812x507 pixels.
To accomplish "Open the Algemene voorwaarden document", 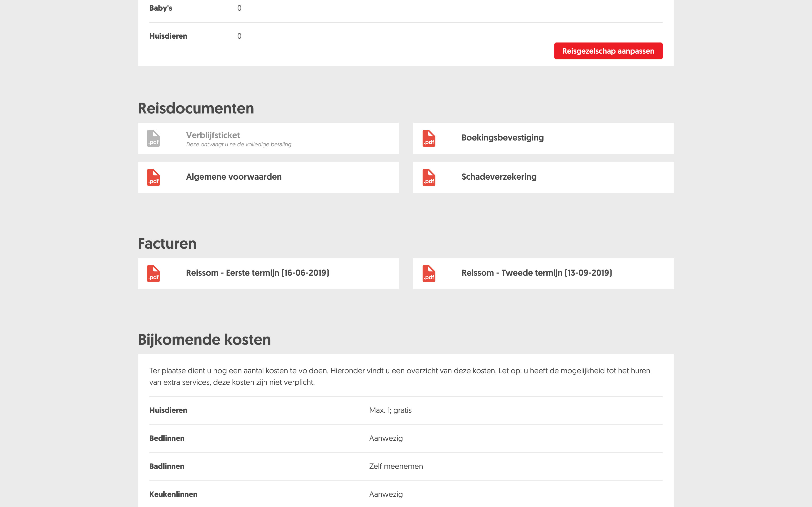I will (x=233, y=177).
